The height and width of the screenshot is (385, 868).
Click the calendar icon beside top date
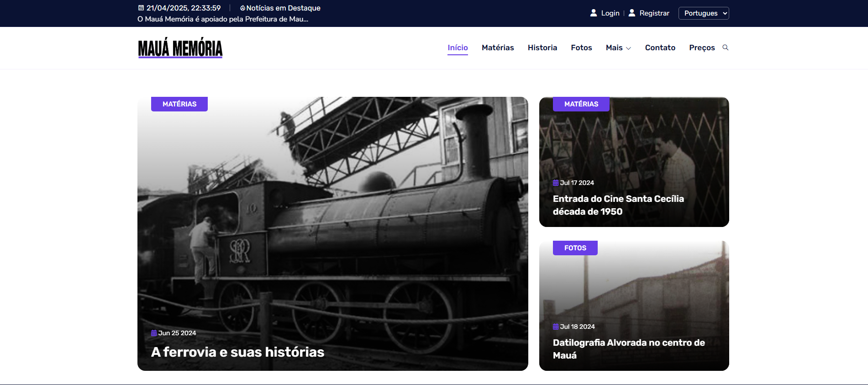point(141,8)
